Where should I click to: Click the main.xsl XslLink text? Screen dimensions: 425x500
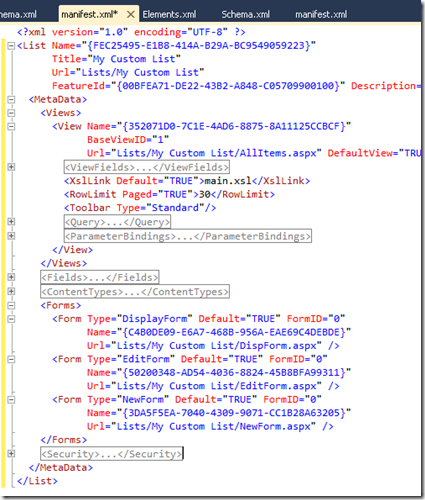[228, 181]
